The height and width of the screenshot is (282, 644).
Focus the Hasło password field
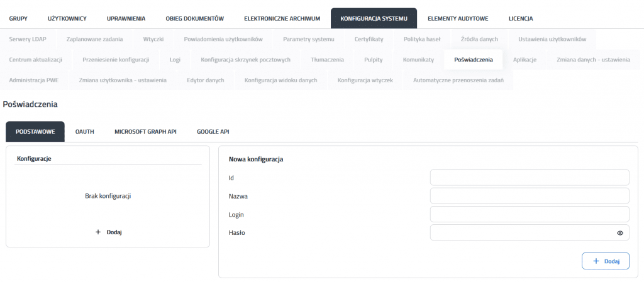point(530,233)
